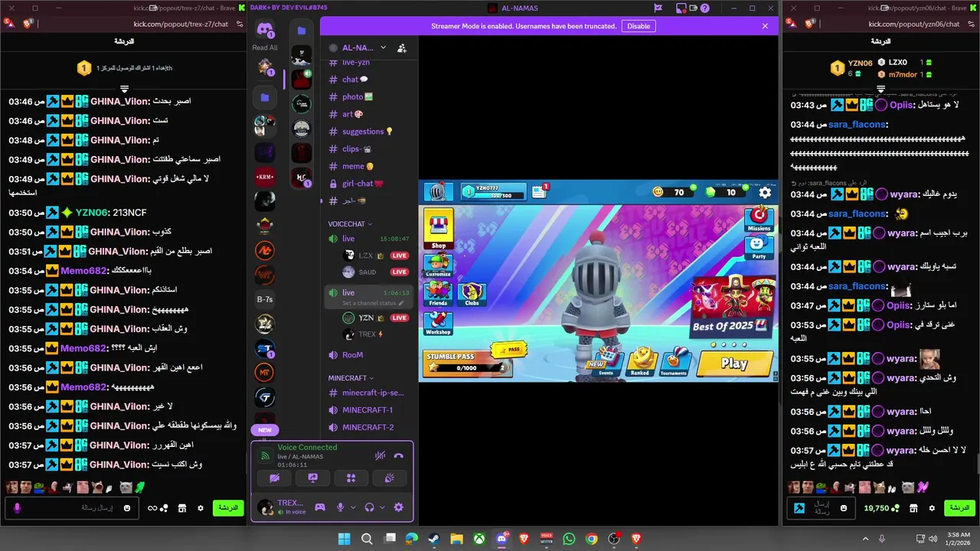This screenshot has height=551, width=980.
Task: Disable Streamer Mode in the banner
Action: [639, 26]
